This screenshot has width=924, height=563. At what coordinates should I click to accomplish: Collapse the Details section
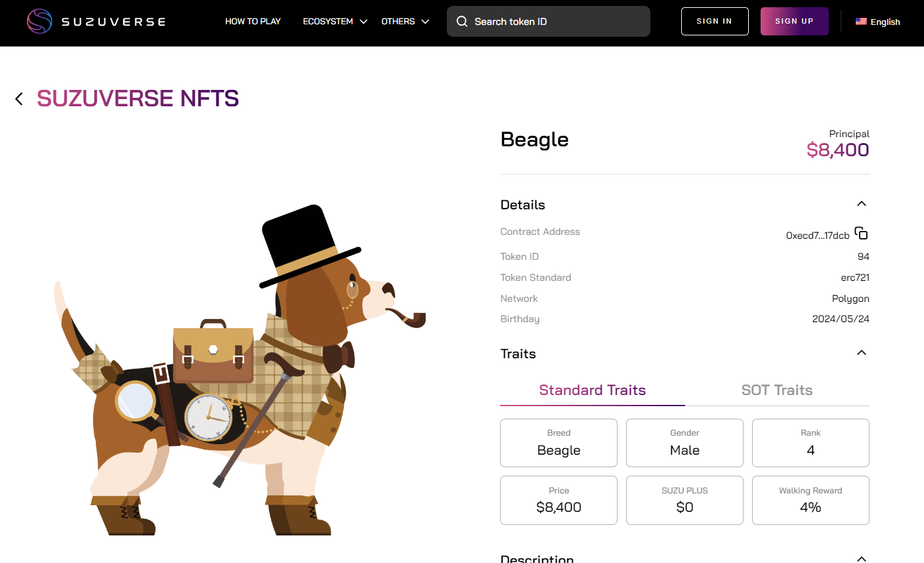coord(862,204)
